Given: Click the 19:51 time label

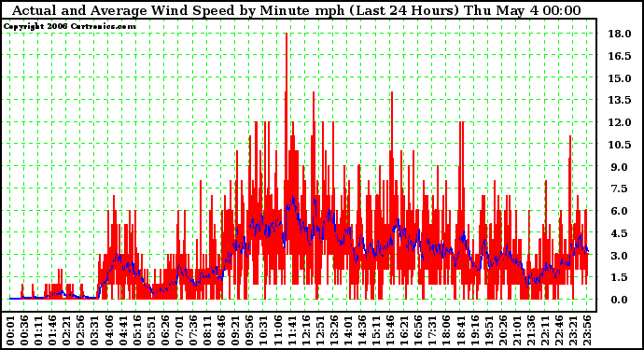Looking at the screenshot, I should [489, 331].
